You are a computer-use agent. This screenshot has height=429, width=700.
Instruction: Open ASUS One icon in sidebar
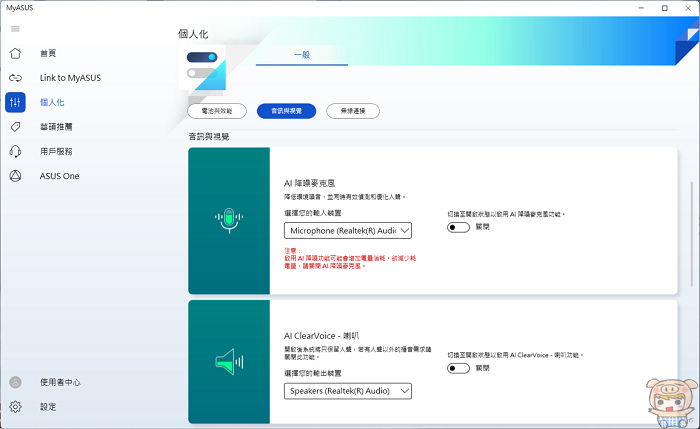[x=15, y=176]
